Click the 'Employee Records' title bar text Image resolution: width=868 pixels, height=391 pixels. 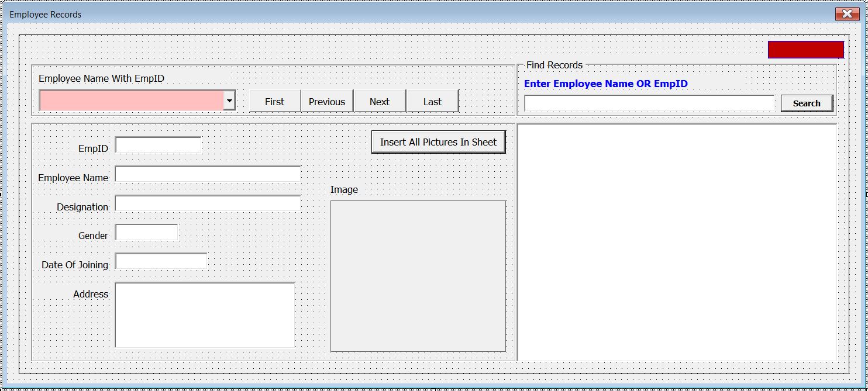pos(46,14)
